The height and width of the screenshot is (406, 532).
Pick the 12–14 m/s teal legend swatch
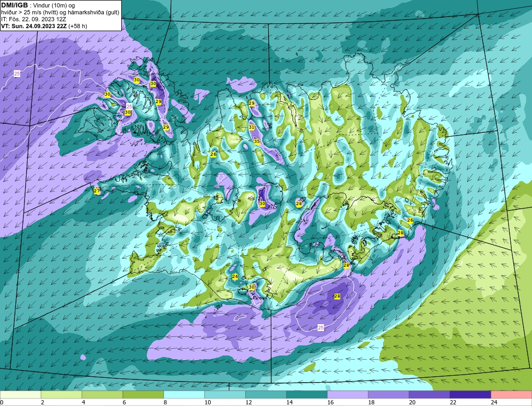(266, 394)
